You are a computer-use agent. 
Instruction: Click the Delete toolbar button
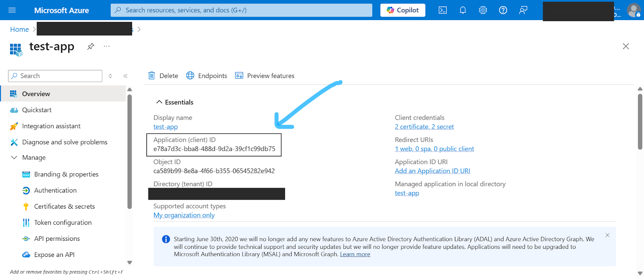[163, 76]
